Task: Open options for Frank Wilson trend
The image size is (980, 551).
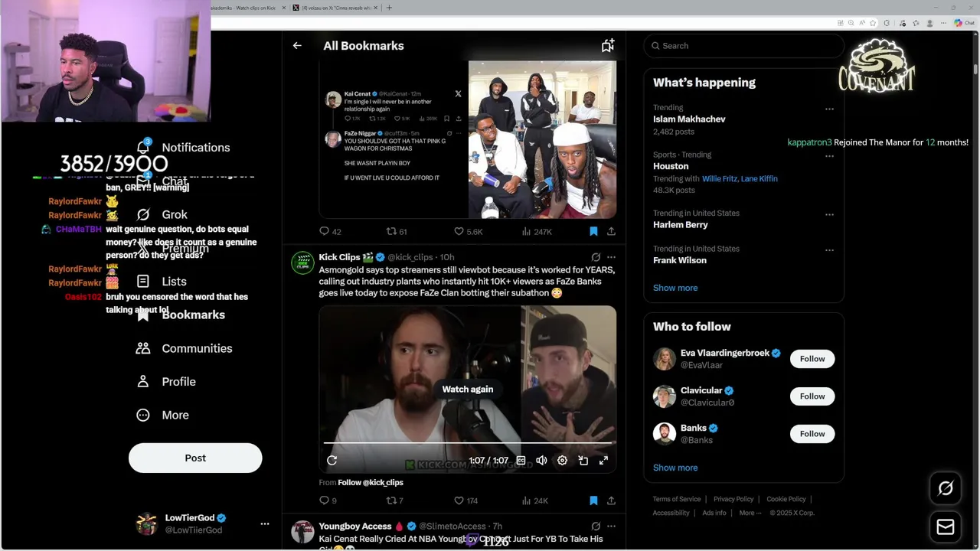Action: (829, 249)
